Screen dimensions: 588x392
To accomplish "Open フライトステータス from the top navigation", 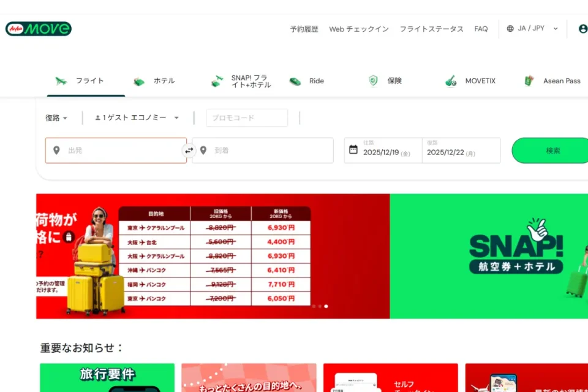I will 431,29.
